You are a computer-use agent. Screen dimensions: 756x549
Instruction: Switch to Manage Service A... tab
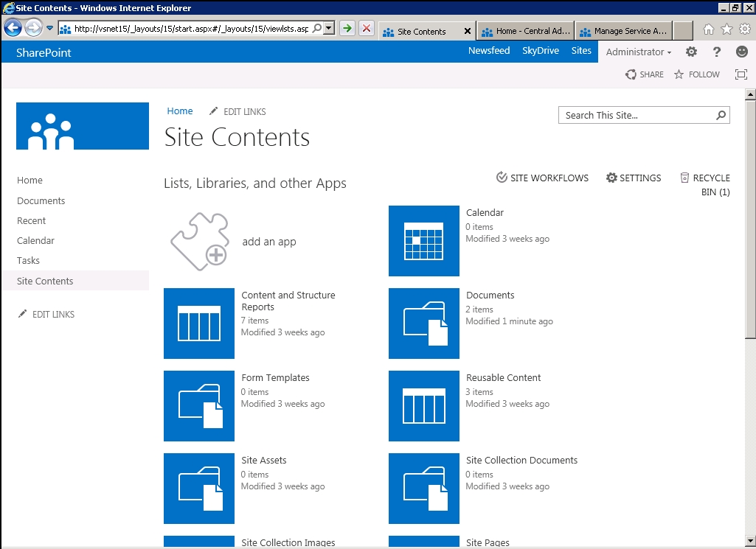coord(624,31)
